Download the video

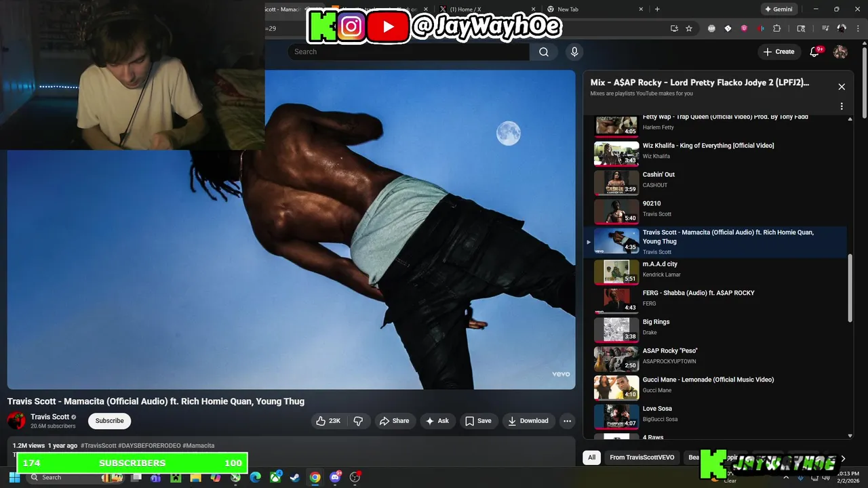pyautogui.click(x=528, y=421)
